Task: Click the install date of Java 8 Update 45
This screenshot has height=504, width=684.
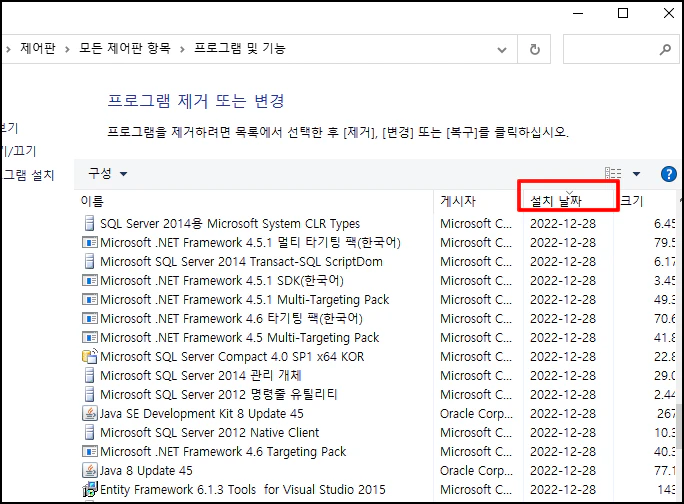Action: click(563, 470)
